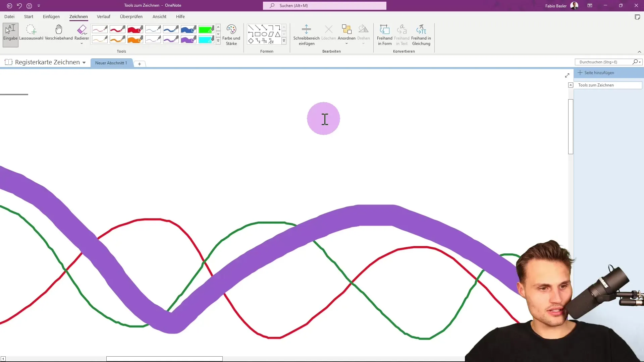Open Farbe und Stärke palette
This screenshot has height=362, width=644.
pos(231,35)
